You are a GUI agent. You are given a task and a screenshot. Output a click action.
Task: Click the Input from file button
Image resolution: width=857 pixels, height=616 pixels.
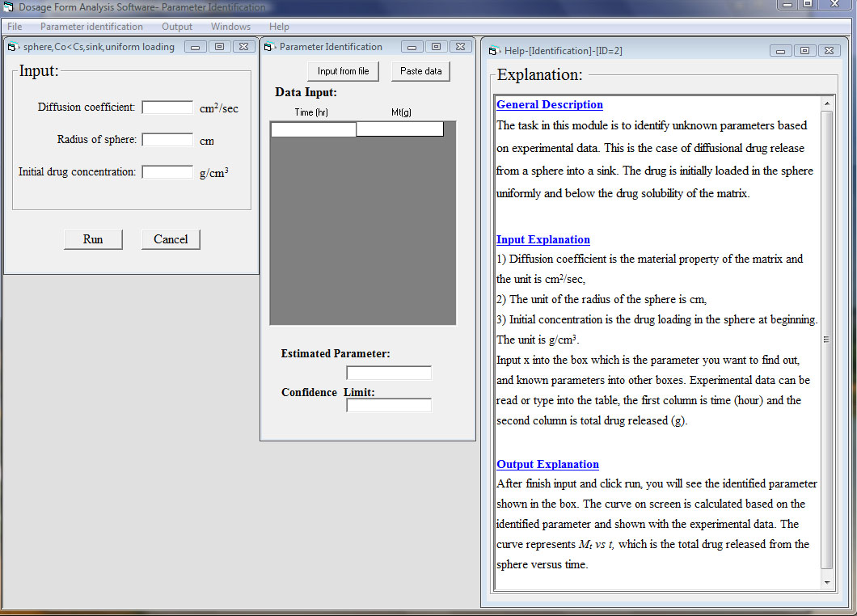coord(343,71)
